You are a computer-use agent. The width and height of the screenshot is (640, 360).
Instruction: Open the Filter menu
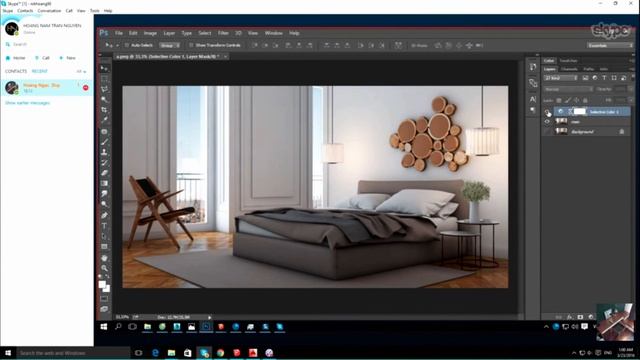[x=223, y=33]
